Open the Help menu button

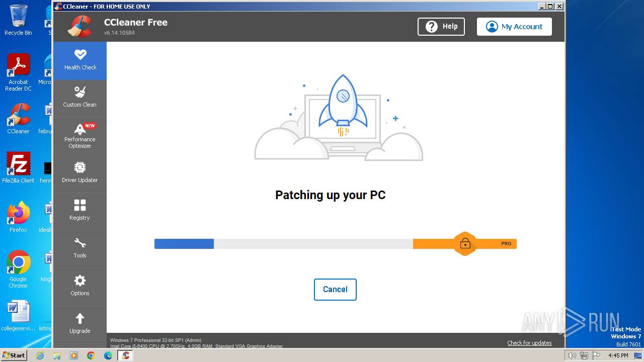(x=441, y=27)
